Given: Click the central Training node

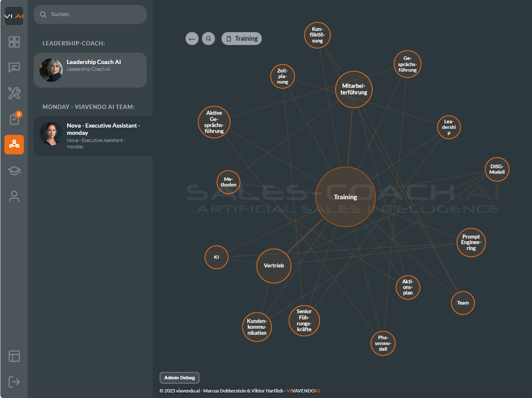Looking at the screenshot, I should point(345,197).
